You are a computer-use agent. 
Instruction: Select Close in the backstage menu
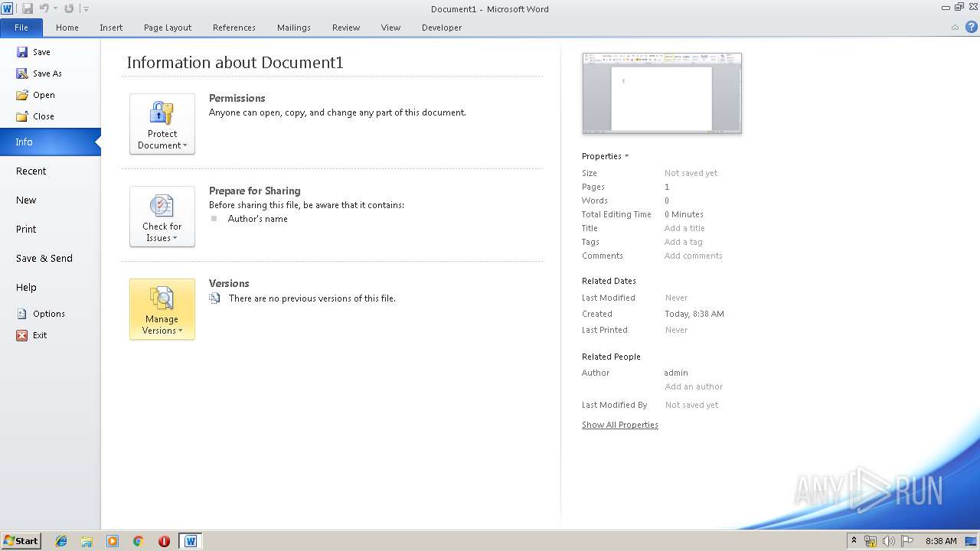pyautogui.click(x=35, y=116)
